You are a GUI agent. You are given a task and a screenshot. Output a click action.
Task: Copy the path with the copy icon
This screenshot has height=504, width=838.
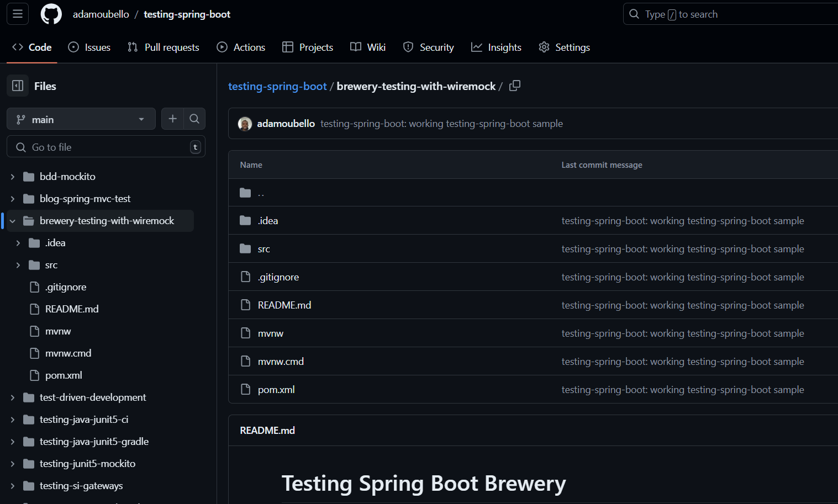pyautogui.click(x=515, y=86)
